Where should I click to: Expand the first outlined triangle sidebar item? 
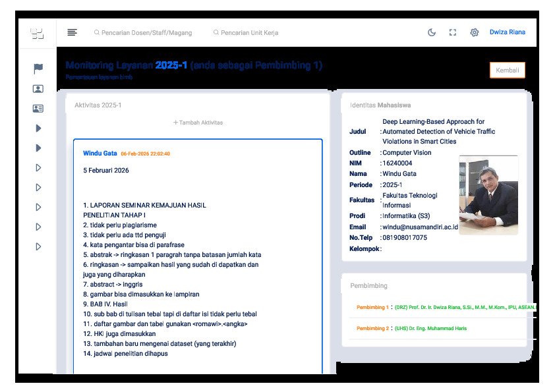coord(38,168)
